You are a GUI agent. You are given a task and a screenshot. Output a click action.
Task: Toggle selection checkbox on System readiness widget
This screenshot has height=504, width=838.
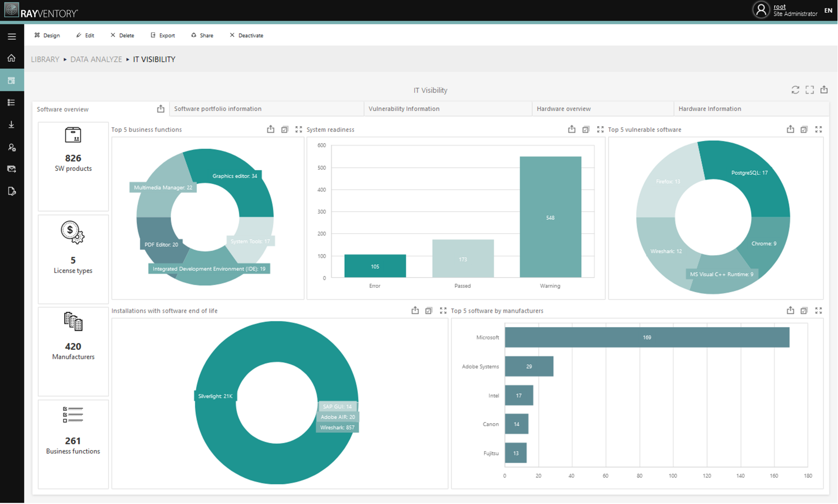(x=586, y=130)
